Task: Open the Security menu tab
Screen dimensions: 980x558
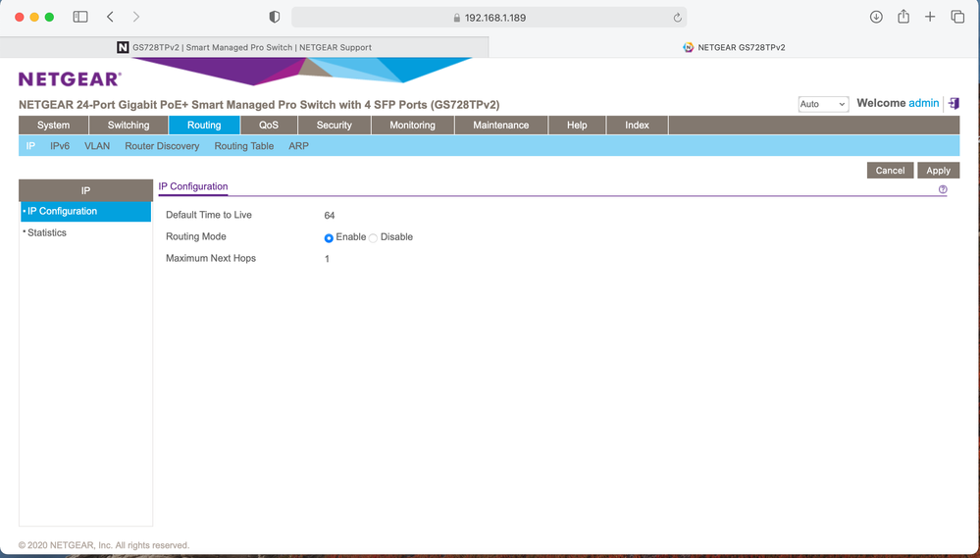Action: [x=334, y=125]
